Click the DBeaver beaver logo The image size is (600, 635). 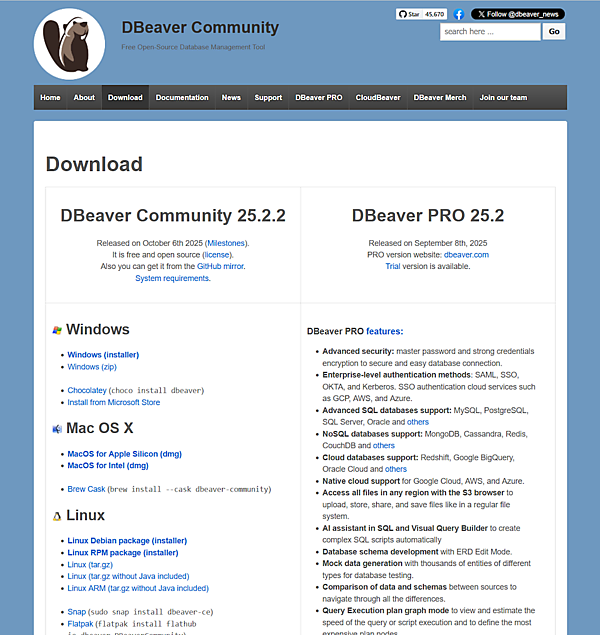pos(69,44)
